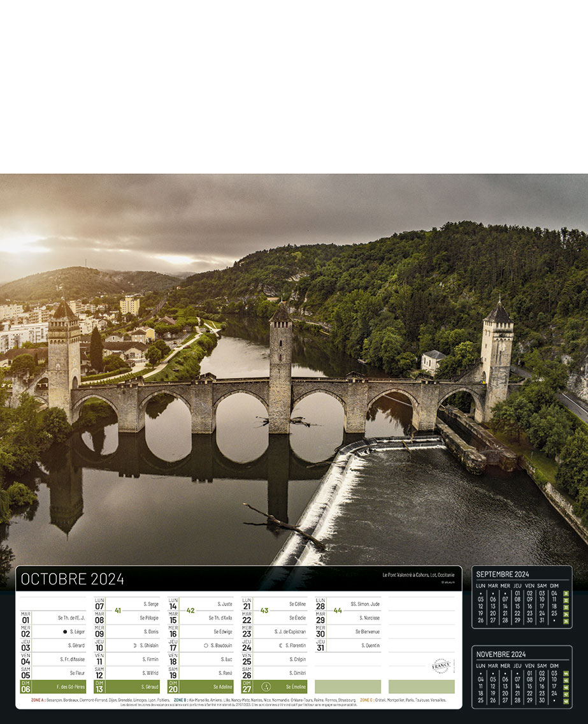Image resolution: width=588 pixels, height=724 pixels.
Task: Select Mardi 22 'Se Élodie'
Action: [x=275, y=618]
